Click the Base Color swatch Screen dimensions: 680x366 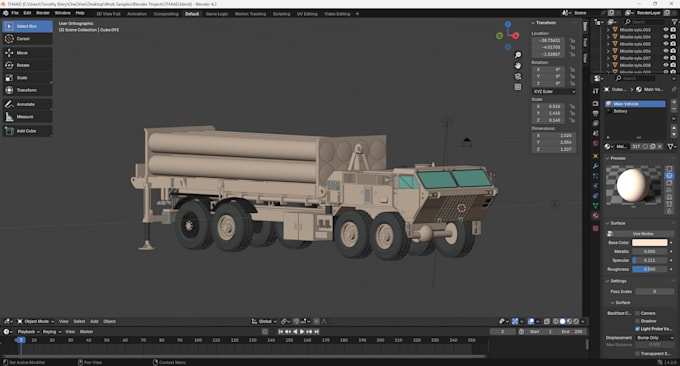[649, 243]
